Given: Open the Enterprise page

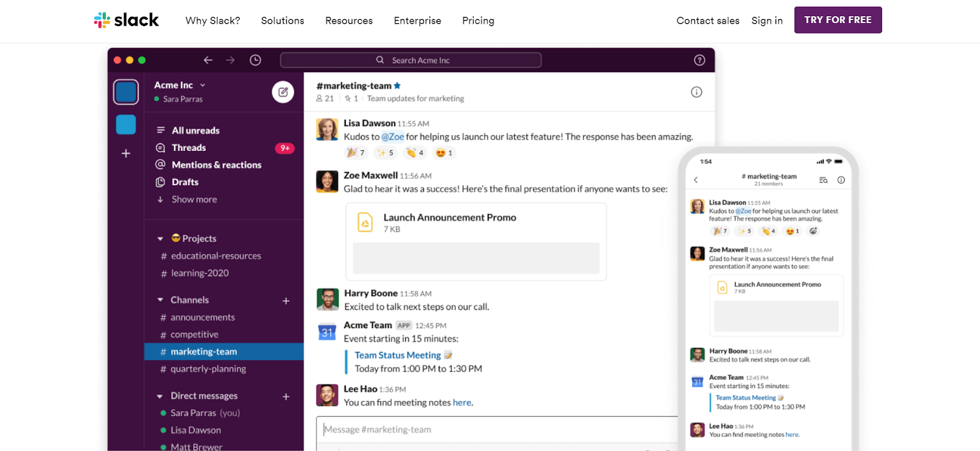Looking at the screenshot, I should click(x=418, y=21).
